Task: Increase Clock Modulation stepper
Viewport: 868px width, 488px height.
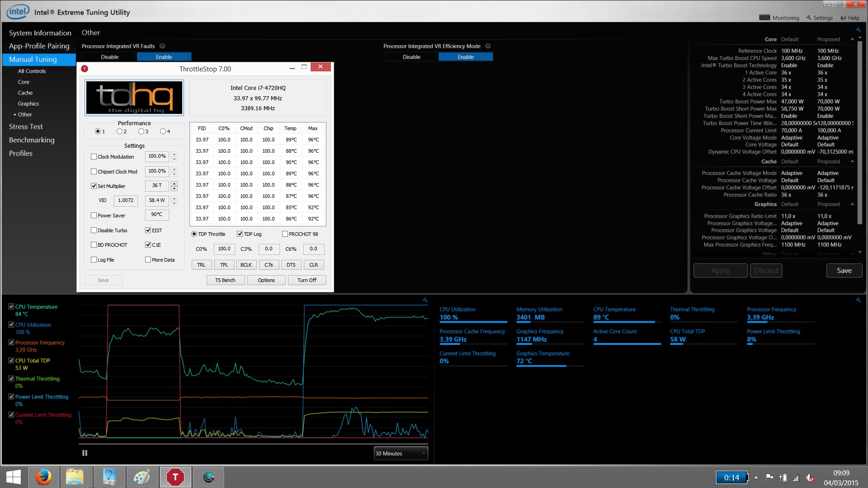Action: (x=174, y=154)
